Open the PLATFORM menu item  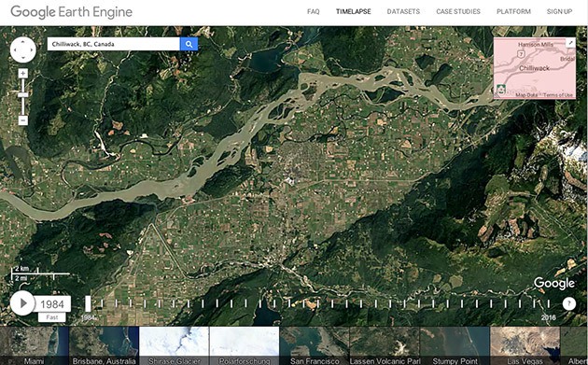tap(513, 11)
